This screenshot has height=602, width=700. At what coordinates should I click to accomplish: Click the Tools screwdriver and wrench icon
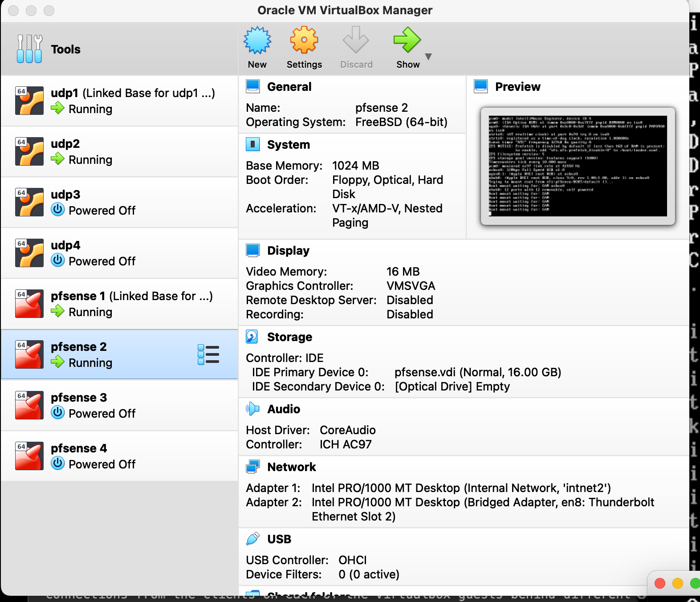(x=29, y=49)
